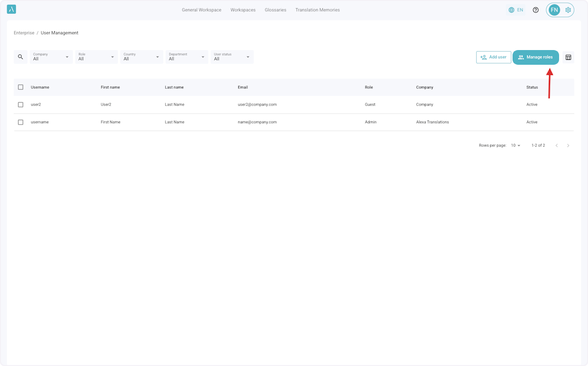This screenshot has width=588, height=366.
Task: Change the rows per page selector
Action: point(515,145)
